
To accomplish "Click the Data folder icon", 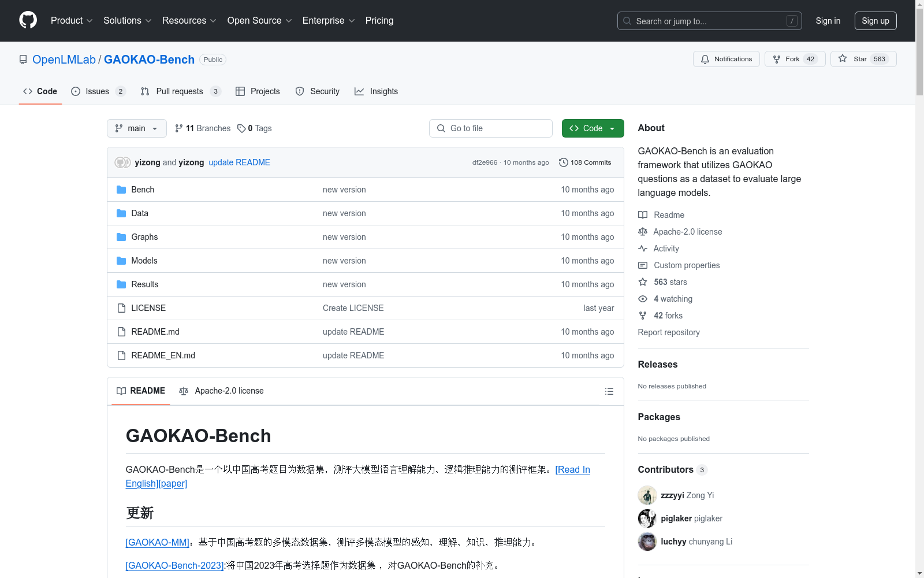I will coord(121,213).
